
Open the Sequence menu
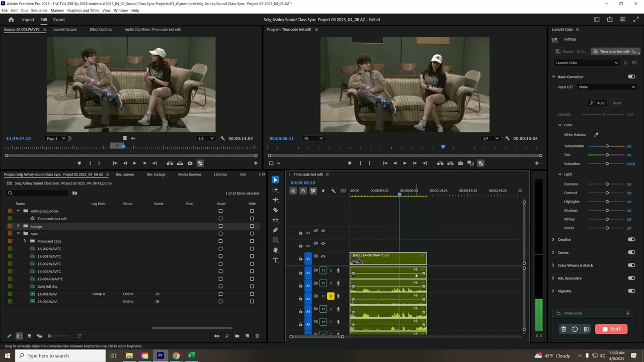[x=39, y=11]
